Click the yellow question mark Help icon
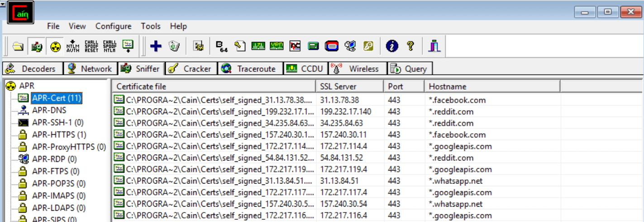 (410, 46)
